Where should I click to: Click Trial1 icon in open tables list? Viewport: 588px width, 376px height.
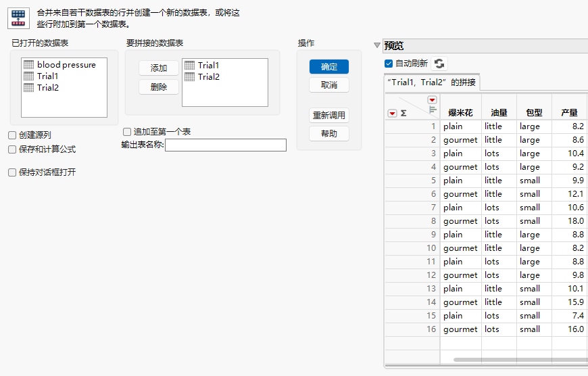point(29,76)
